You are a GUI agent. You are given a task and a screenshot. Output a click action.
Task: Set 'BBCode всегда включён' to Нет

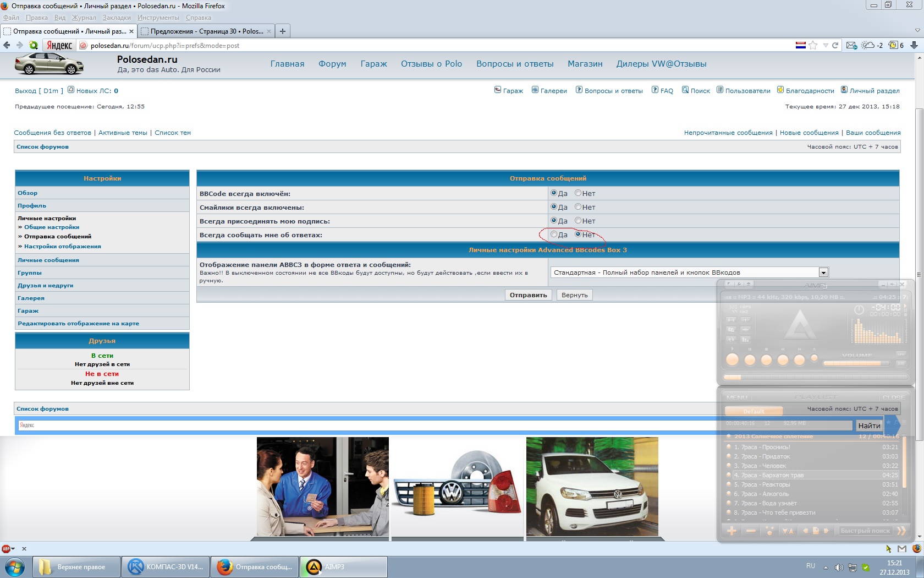pos(578,193)
